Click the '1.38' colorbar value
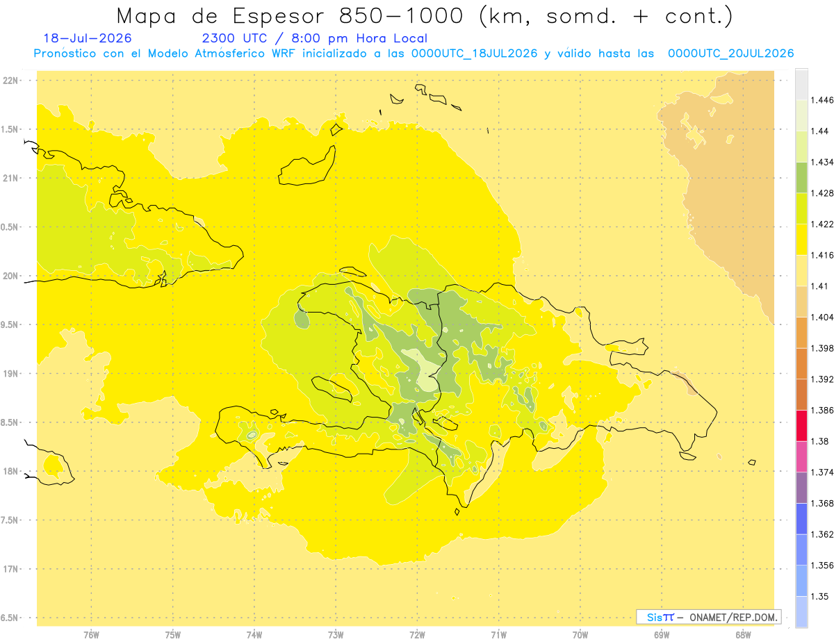The image size is (834, 644). pos(820,441)
